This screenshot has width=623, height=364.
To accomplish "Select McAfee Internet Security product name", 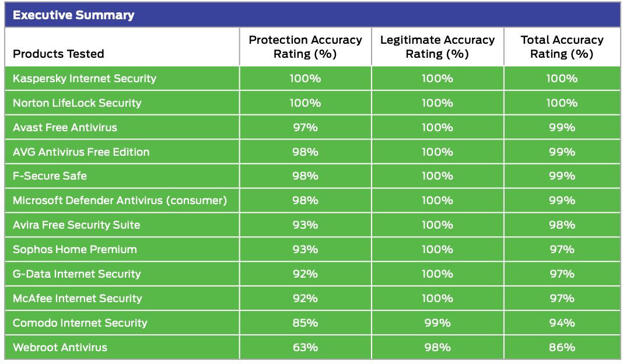I will coord(77,299).
